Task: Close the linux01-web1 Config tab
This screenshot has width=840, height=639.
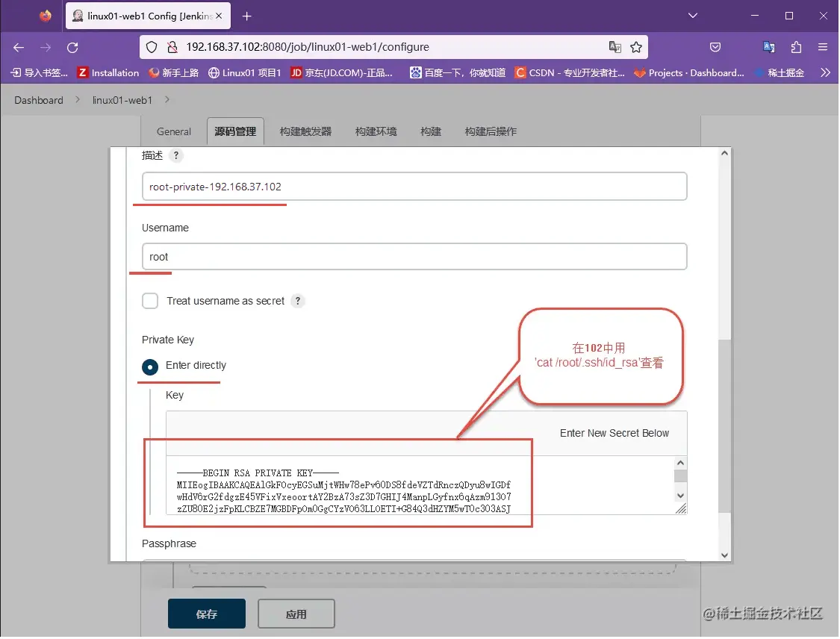Action: (x=219, y=16)
